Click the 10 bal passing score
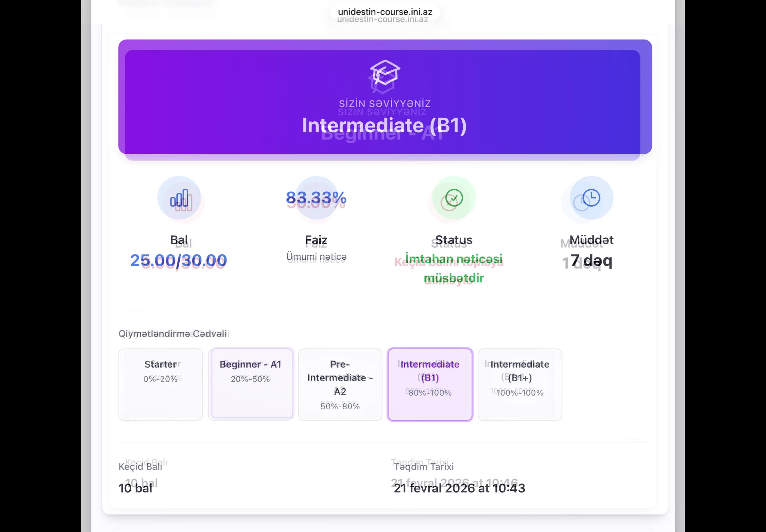 (135, 488)
